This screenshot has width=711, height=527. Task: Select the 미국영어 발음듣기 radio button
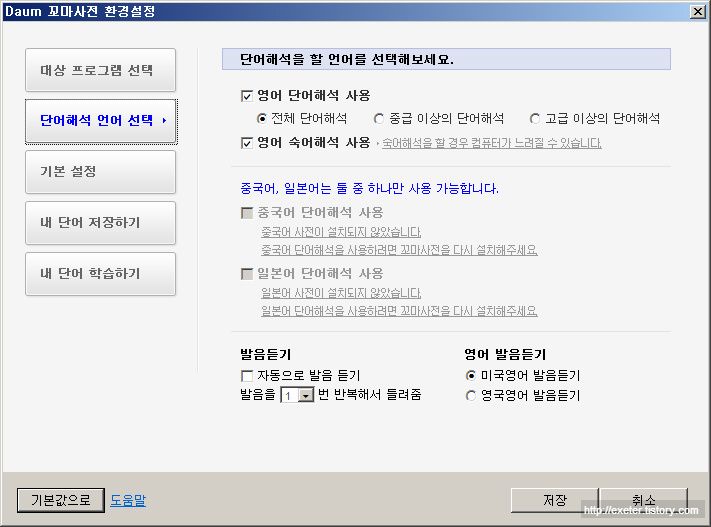point(471,376)
